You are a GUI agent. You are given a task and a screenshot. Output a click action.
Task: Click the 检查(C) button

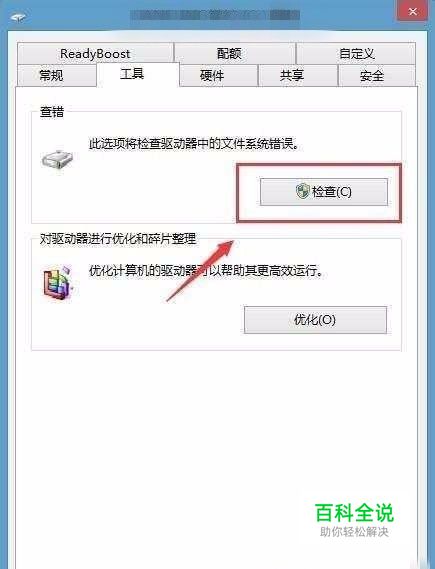click(324, 192)
